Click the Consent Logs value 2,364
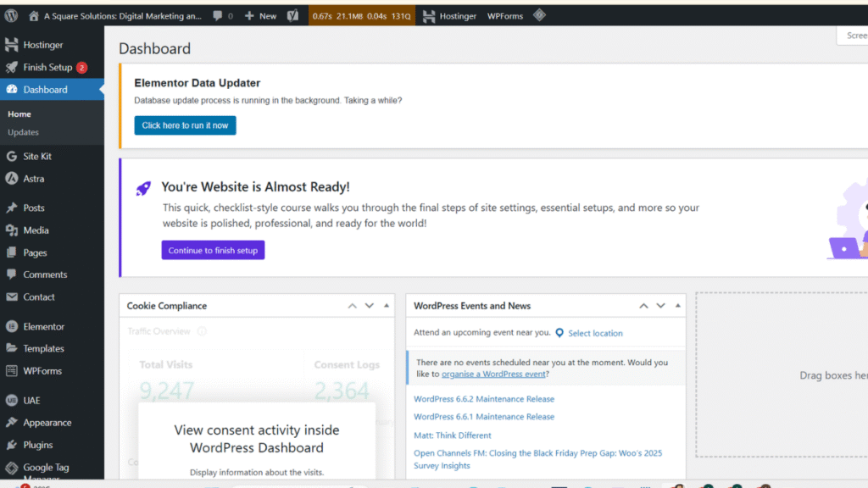 [x=342, y=391]
